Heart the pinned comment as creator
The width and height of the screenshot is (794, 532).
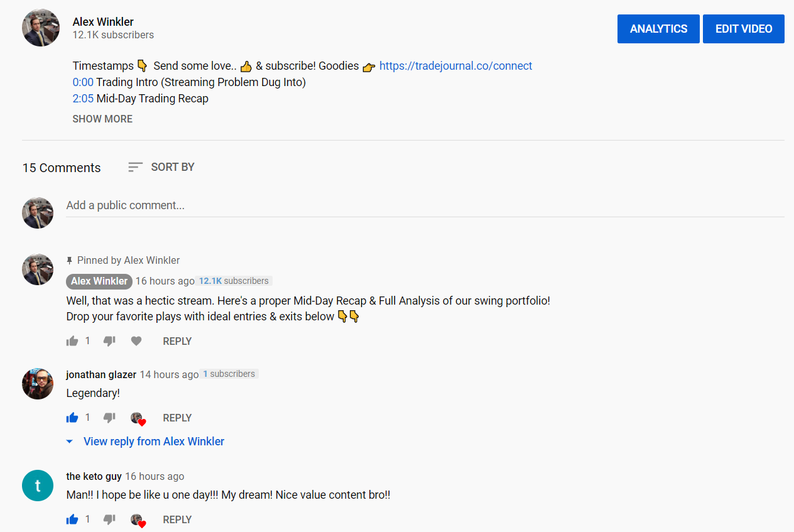(x=136, y=340)
